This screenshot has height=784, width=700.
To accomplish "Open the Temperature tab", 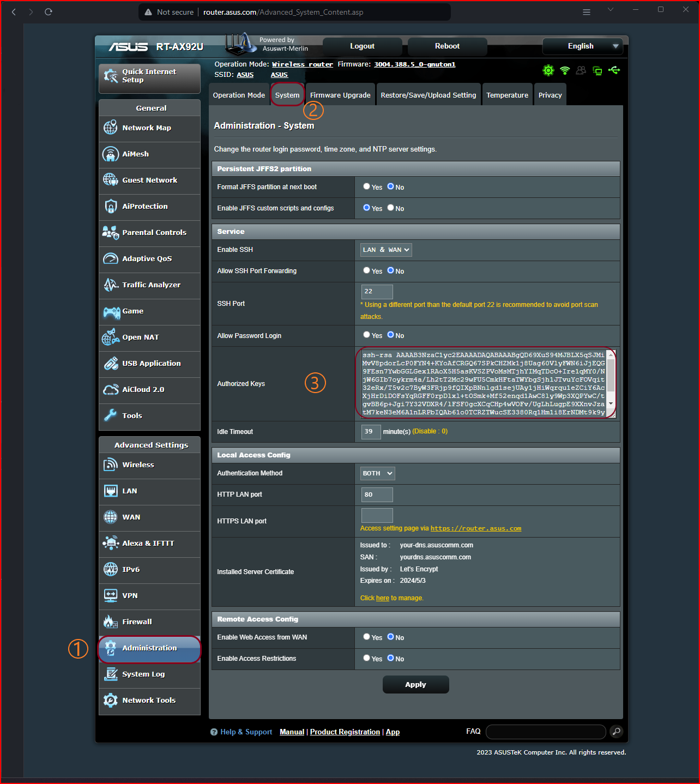I will [x=507, y=94].
